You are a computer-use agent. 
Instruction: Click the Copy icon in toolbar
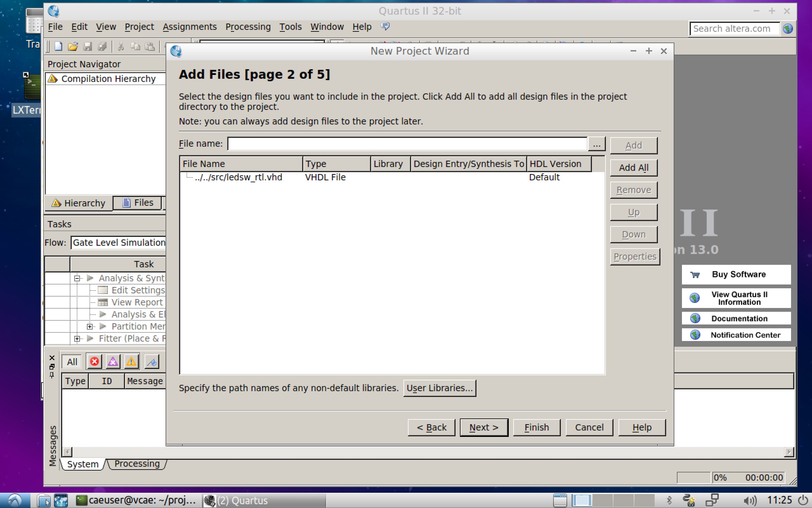pyautogui.click(x=135, y=46)
